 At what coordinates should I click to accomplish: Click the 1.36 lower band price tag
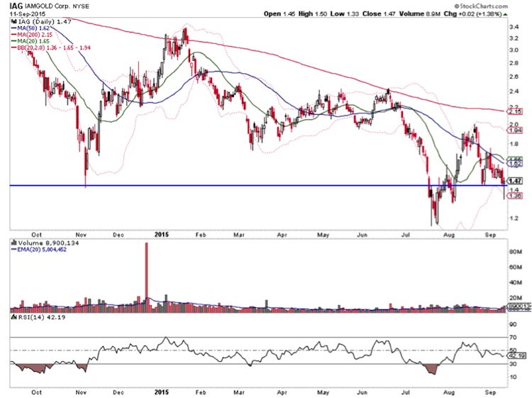pos(516,196)
